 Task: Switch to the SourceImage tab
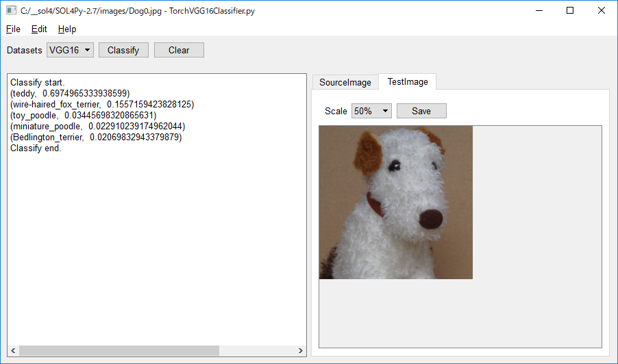(x=345, y=82)
